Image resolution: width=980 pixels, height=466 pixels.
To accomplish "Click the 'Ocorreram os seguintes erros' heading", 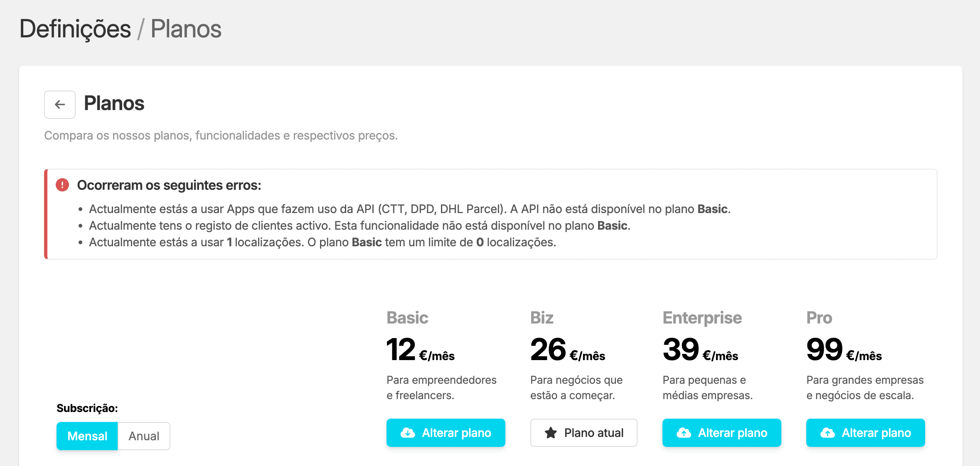I will (169, 185).
